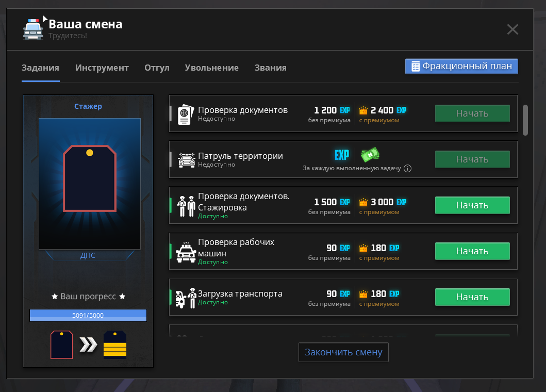546x392 pixels.
Task: Click the 1 200 EXP reward value
Action: pyautogui.click(x=332, y=110)
